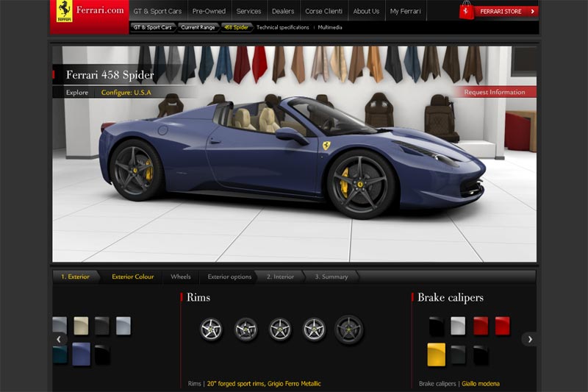Image resolution: width=588 pixels, height=392 pixels.
Task: Choose the blue-purple exterior colour swatch
Action: [x=82, y=354]
